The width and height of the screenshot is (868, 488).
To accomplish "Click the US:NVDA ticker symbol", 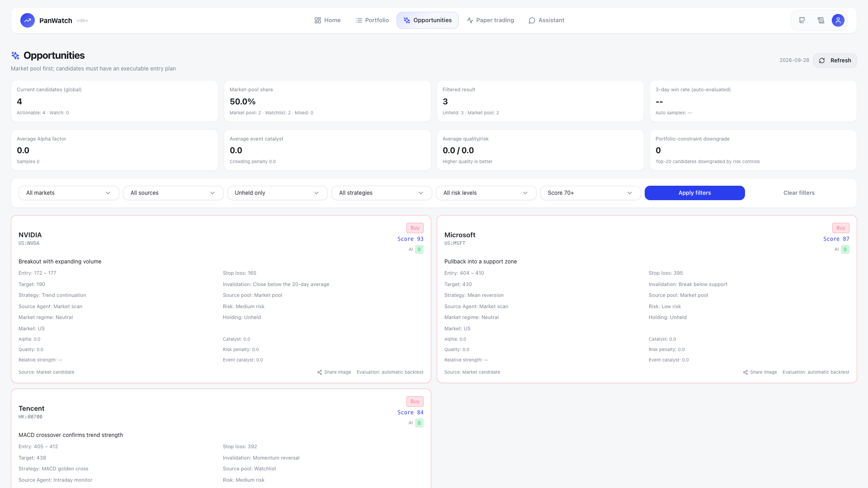I will (x=29, y=244).
